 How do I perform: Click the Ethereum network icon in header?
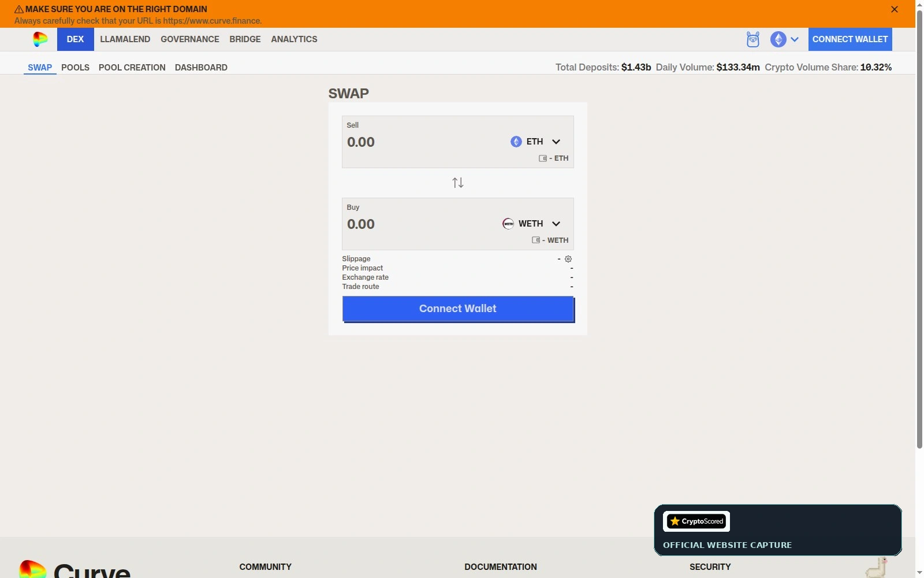tap(778, 39)
